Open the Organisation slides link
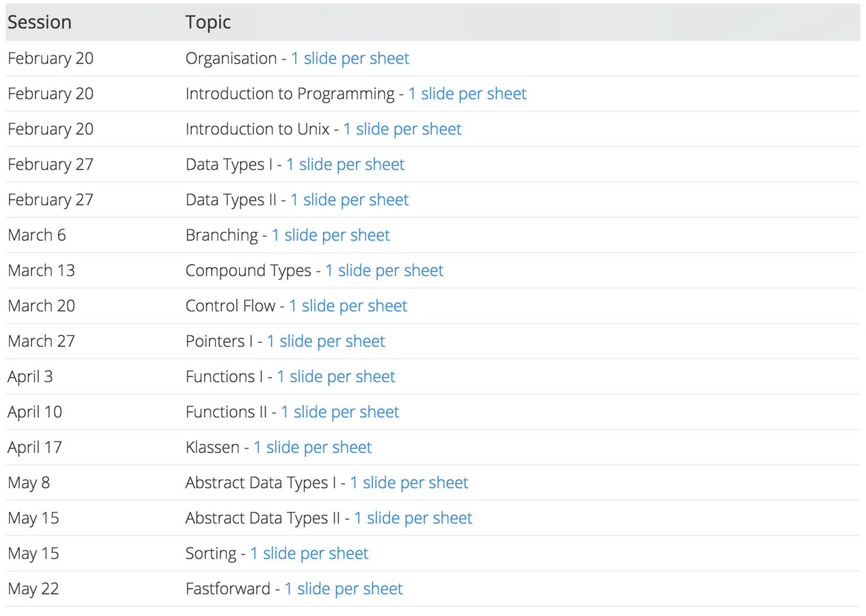The height and width of the screenshot is (616, 866). [350, 58]
